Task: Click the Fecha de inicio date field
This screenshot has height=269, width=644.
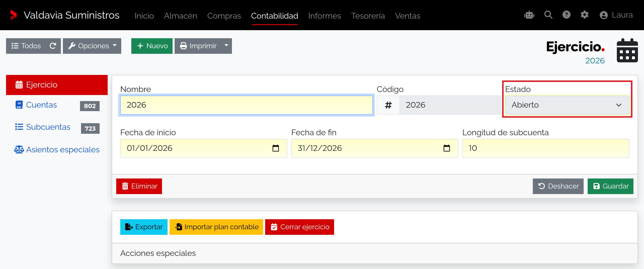Action: point(204,148)
